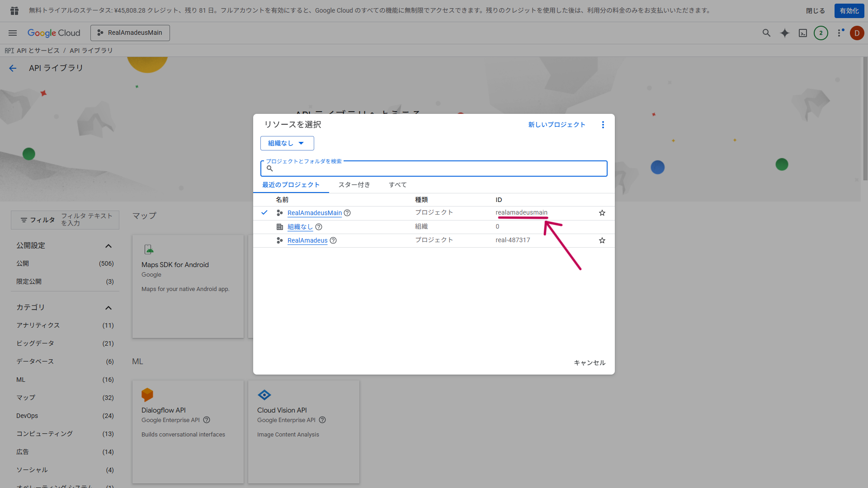Open the main navigation hamburger menu
This screenshot has height=488, width=868.
(x=13, y=33)
